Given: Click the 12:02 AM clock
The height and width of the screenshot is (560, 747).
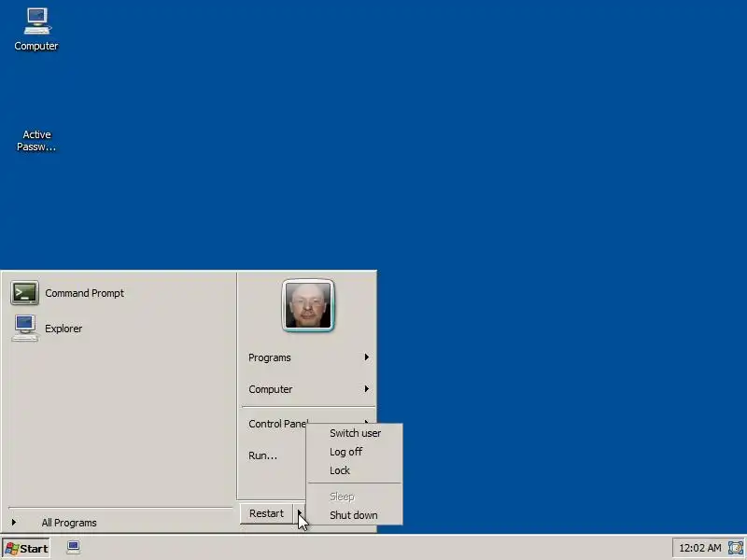Looking at the screenshot, I should [x=699, y=548].
